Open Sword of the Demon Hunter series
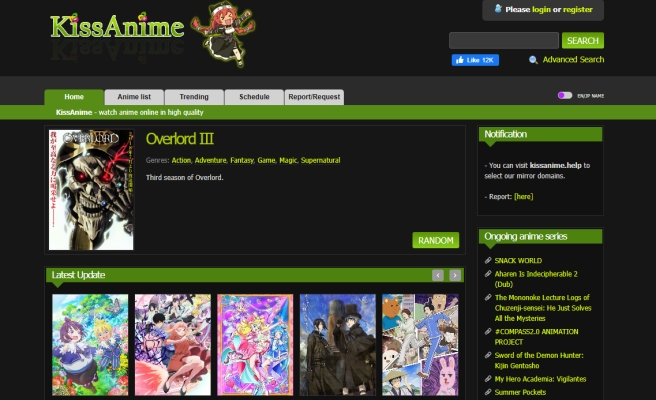The height and width of the screenshot is (400, 656). 539,360
